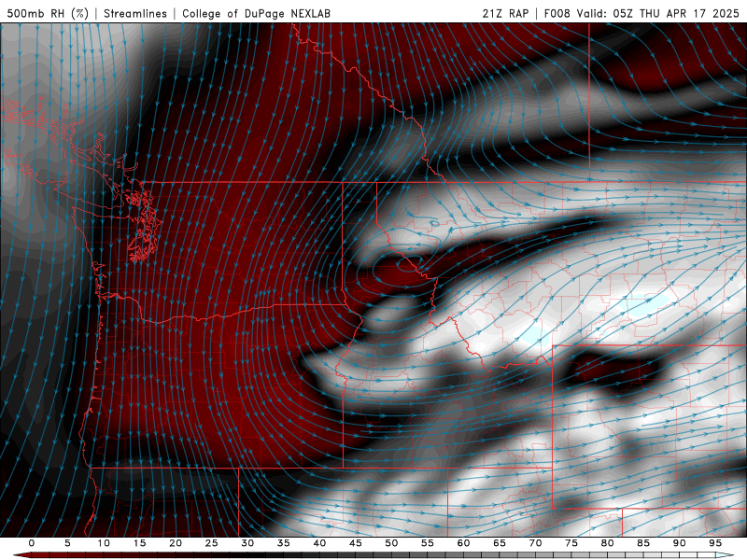The image size is (747, 560).
Task: Click the colorbar label "45"
Action: pos(356,543)
